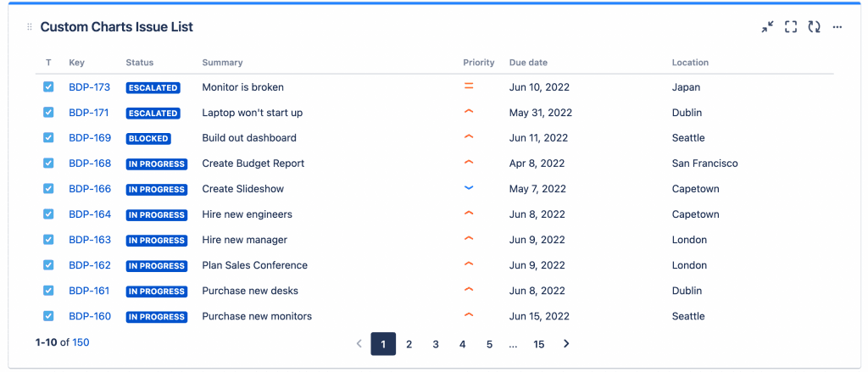The width and height of the screenshot is (868, 372).
Task: Click task type icon for BDP-171
Action: point(48,112)
